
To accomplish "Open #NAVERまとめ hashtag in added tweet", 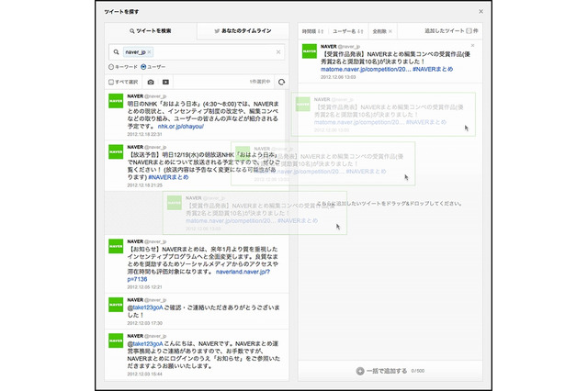I will pyautogui.click(x=433, y=69).
